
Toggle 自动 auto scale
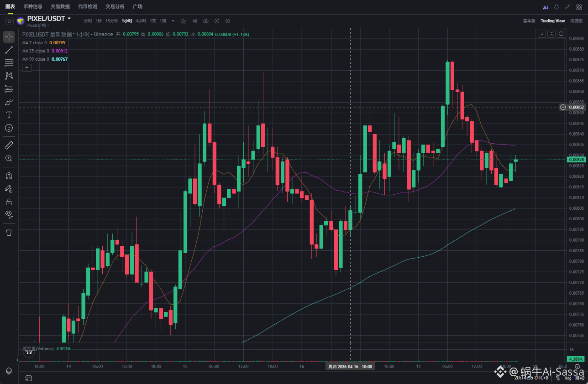(x=579, y=378)
